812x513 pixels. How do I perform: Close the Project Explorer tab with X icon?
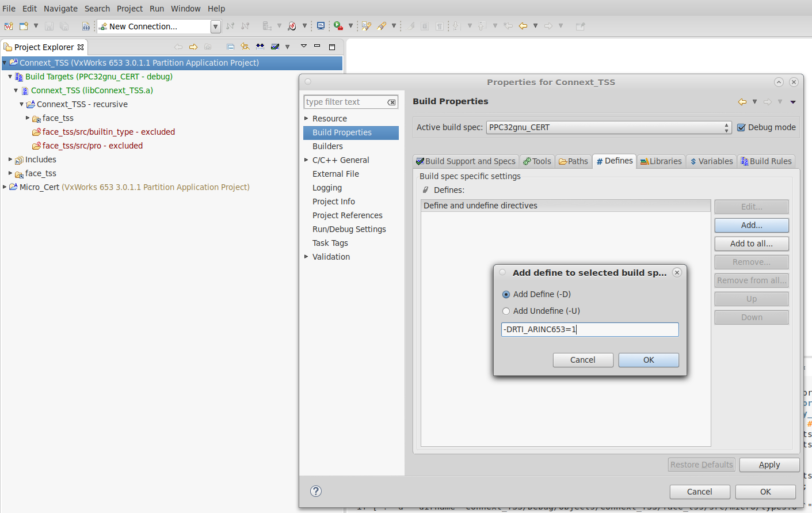click(81, 47)
